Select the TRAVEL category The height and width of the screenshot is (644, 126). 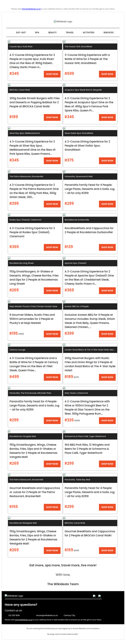tap(70, 32)
